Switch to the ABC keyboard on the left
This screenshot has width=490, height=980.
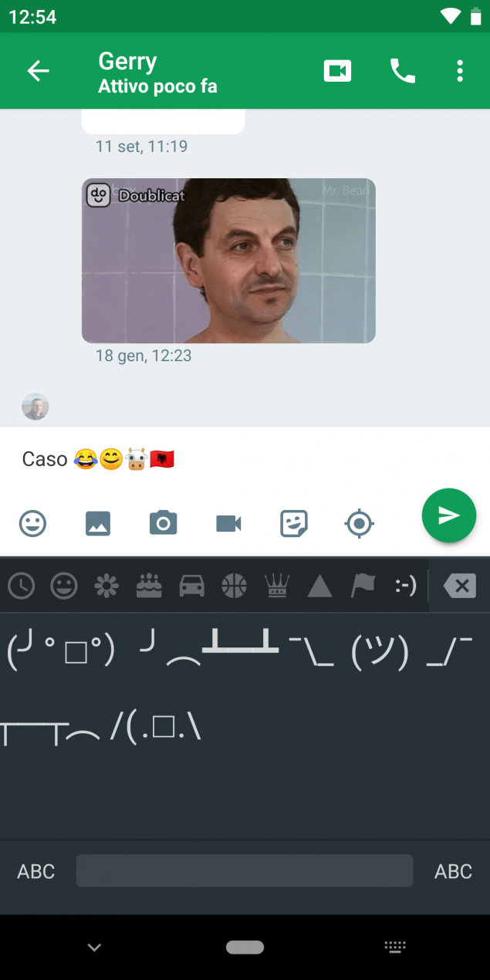(x=36, y=871)
